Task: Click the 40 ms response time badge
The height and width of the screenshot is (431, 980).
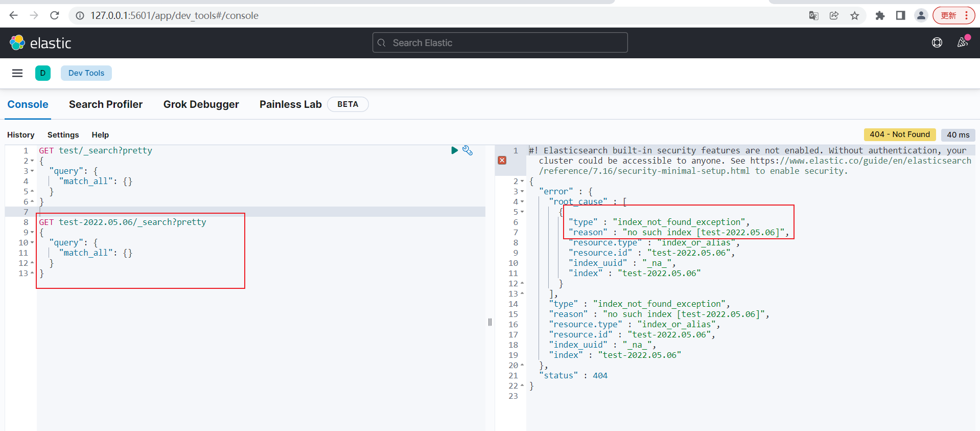Action: pos(958,134)
